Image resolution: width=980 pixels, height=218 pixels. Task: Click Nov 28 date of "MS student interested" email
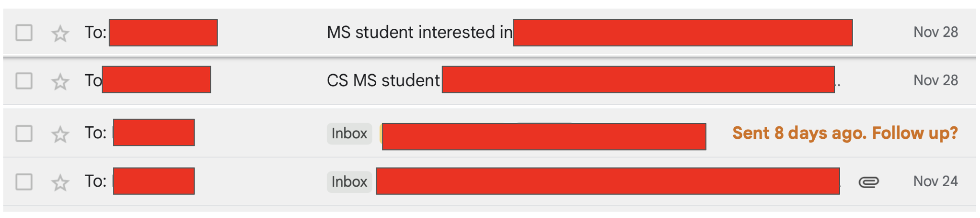pyautogui.click(x=935, y=32)
